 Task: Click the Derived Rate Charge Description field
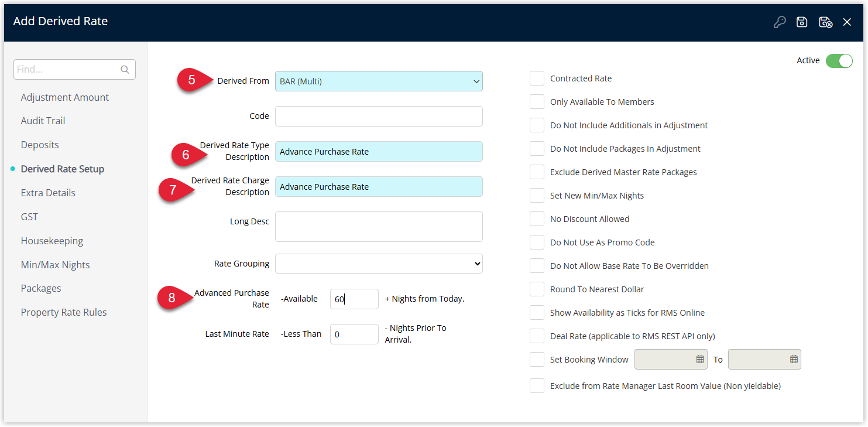click(379, 186)
